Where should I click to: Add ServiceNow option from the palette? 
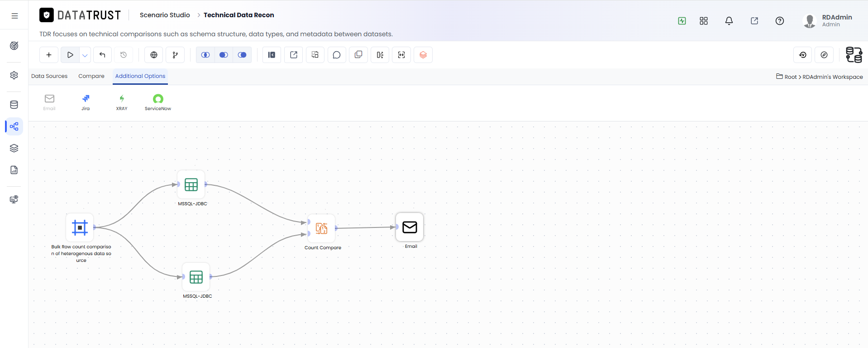click(x=158, y=102)
